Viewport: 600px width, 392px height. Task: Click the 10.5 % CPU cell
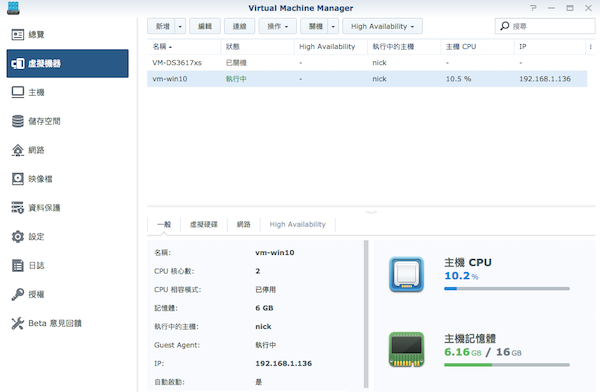click(458, 79)
